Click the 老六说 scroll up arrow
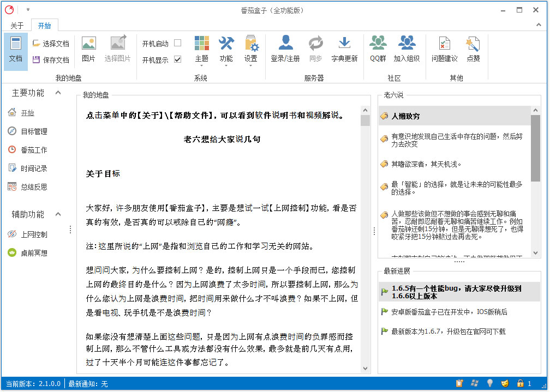 pyautogui.click(x=535, y=111)
